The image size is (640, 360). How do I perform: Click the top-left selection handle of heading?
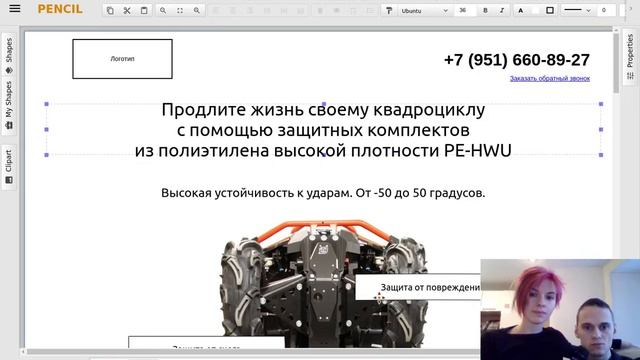(47, 104)
